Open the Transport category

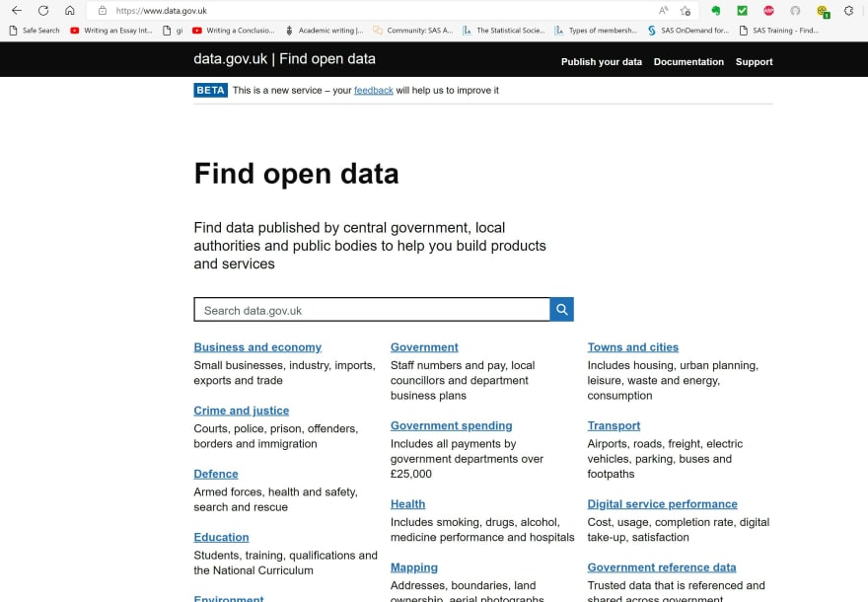pyautogui.click(x=614, y=426)
